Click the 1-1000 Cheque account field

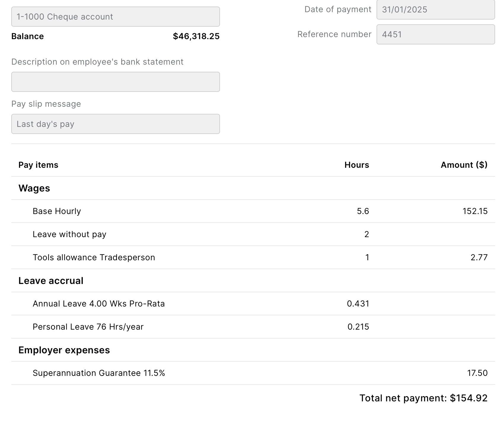115,17
